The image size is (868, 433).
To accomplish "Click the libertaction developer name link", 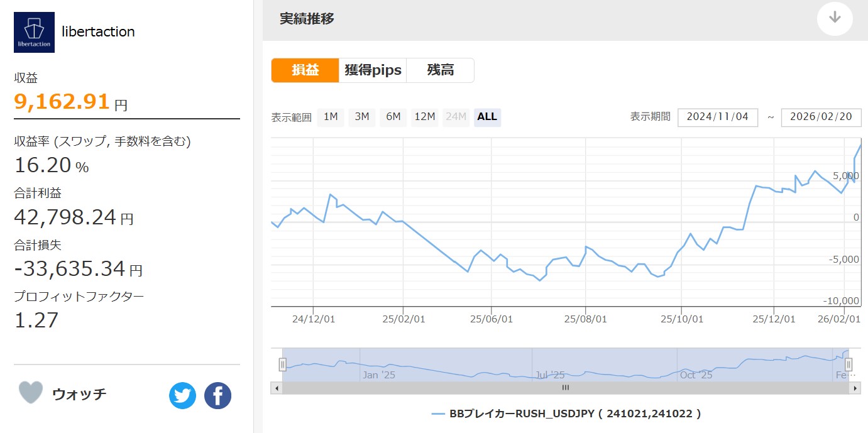I will (x=98, y=32).
